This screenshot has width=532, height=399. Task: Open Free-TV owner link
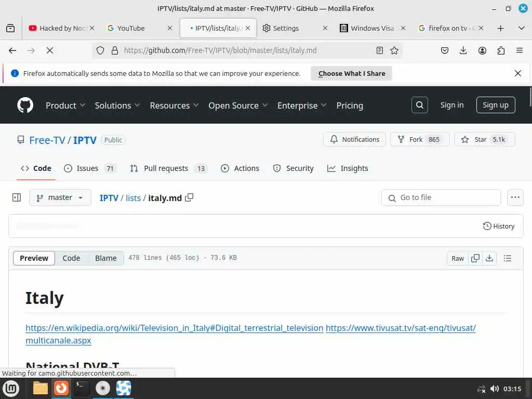coord(47,140)
